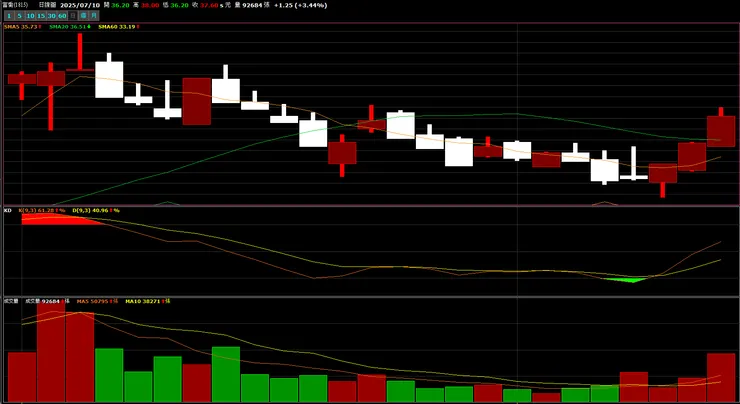
Task: Select the weekly chart period button
Action: click(x=84, y=16)
